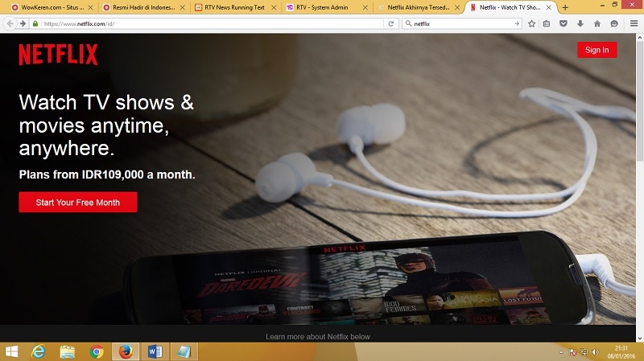Click the search magnifier icon in search box

[x=408, y=24]
